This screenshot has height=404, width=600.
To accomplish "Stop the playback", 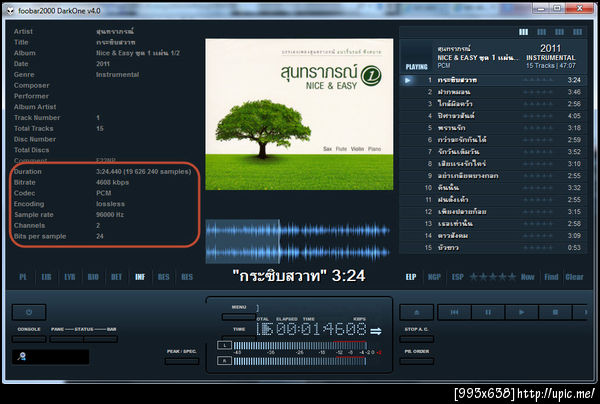I will tap(555, 312).
